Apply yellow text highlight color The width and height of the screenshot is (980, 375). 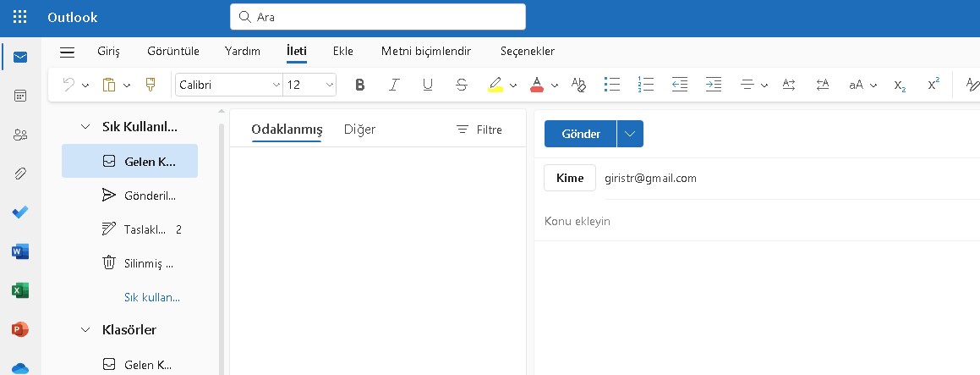pyautogui.click(x=495, y=85)
